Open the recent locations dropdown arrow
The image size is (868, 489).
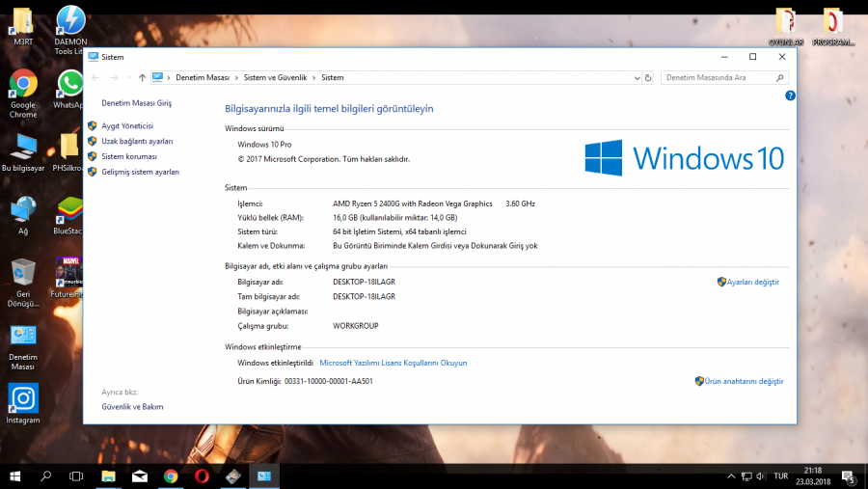pos(129,77)
